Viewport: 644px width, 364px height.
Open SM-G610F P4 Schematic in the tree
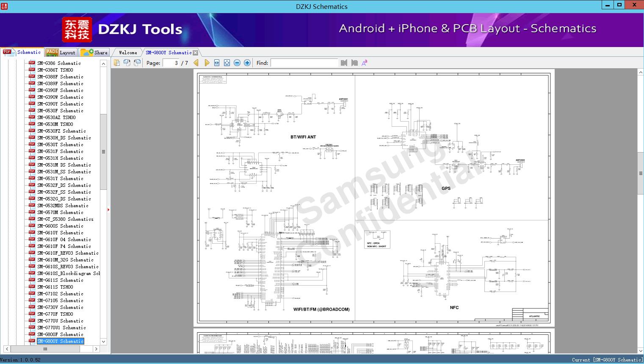click(x=64, y=246)
